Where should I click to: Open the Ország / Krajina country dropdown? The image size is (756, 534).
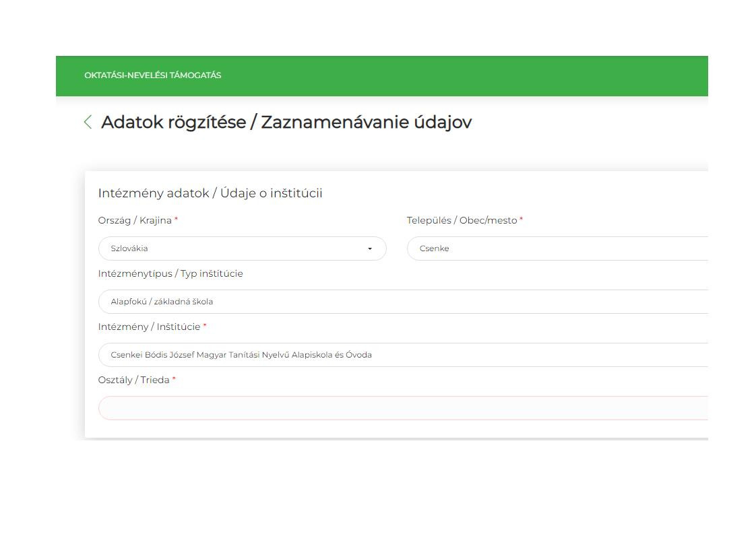[236, 248]
